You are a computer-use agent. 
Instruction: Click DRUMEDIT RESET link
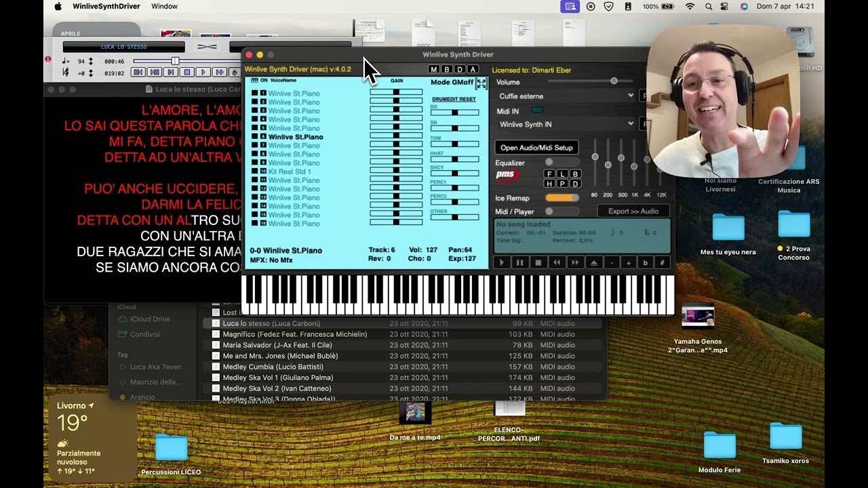coord(454,99)
